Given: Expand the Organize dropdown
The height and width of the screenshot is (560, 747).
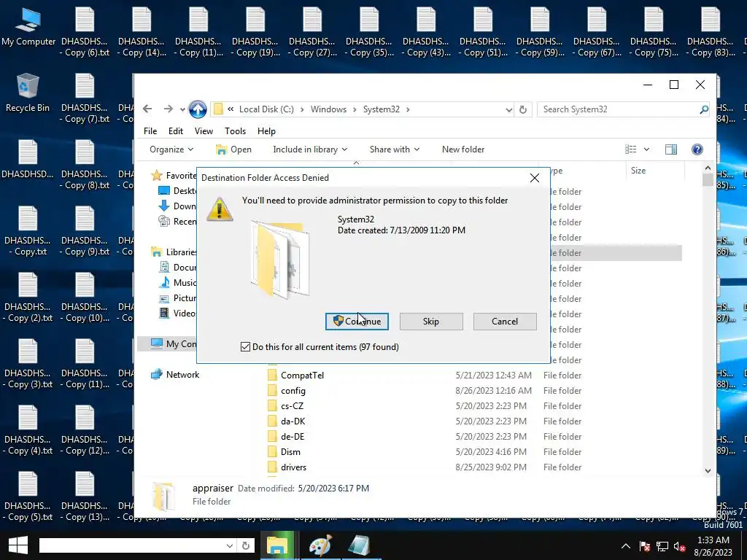Looking at the screenshot, I should coord(171,149).
